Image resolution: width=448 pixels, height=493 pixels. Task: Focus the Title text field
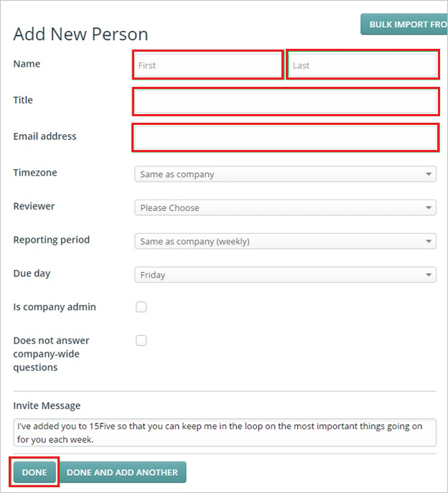coord(285,101)
